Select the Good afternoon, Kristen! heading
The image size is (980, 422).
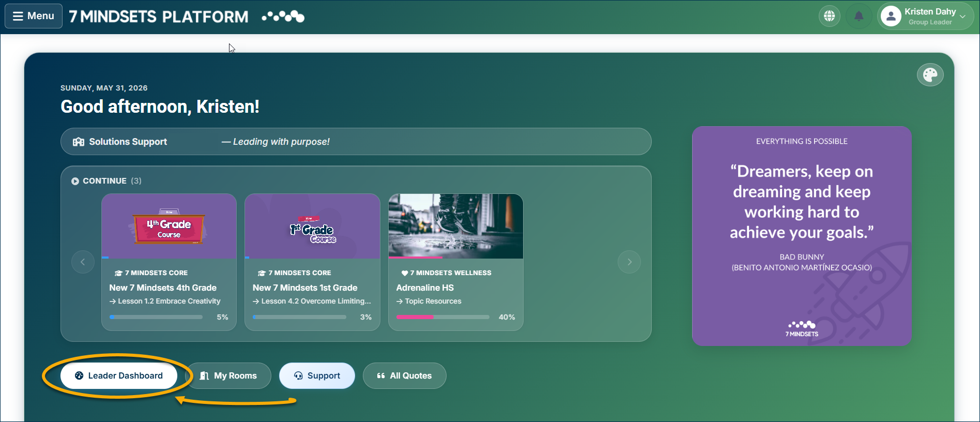[x=160, y=107]
